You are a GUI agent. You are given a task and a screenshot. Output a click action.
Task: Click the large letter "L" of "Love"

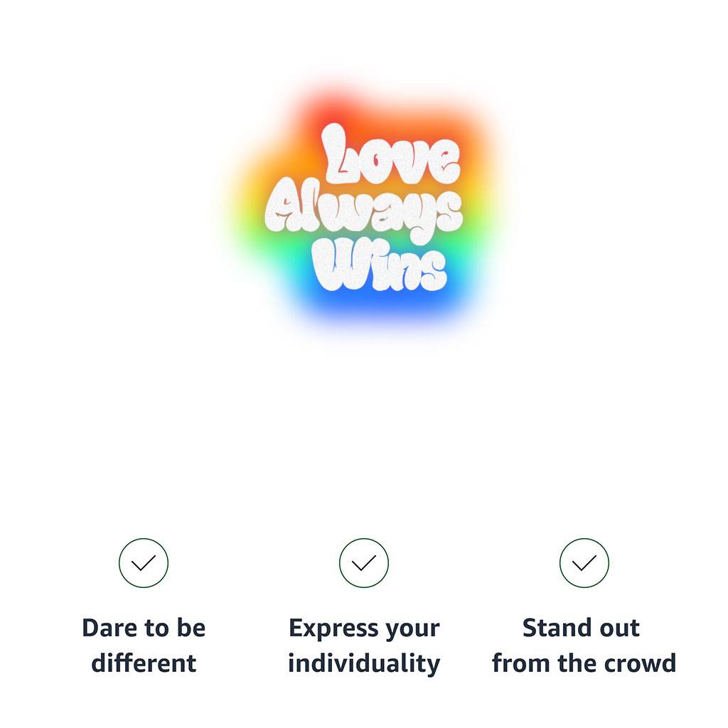(340, 153)
